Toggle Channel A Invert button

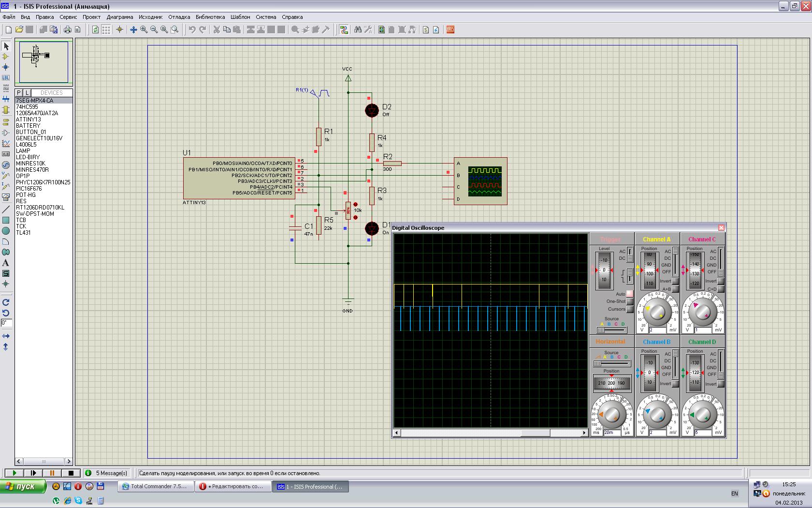[x=675, y=281]
